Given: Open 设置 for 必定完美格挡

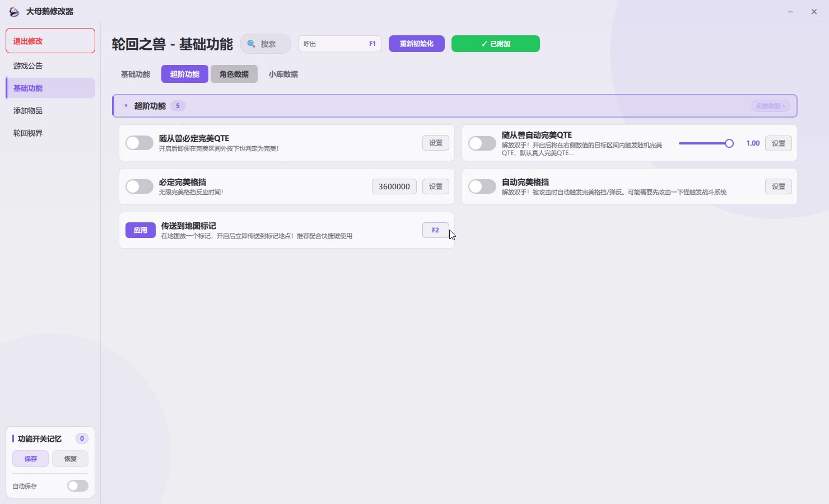Looking at the screenshot, I should click(436, 186).
